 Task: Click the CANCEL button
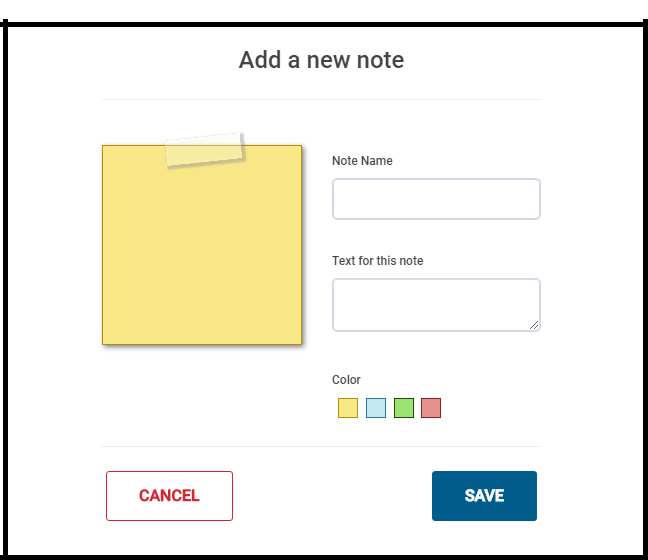(x=169, y=496)
